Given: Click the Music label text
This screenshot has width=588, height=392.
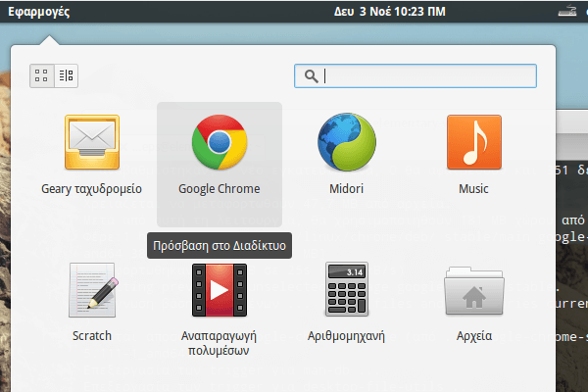Looking at the screenshot, I should 473,189.
